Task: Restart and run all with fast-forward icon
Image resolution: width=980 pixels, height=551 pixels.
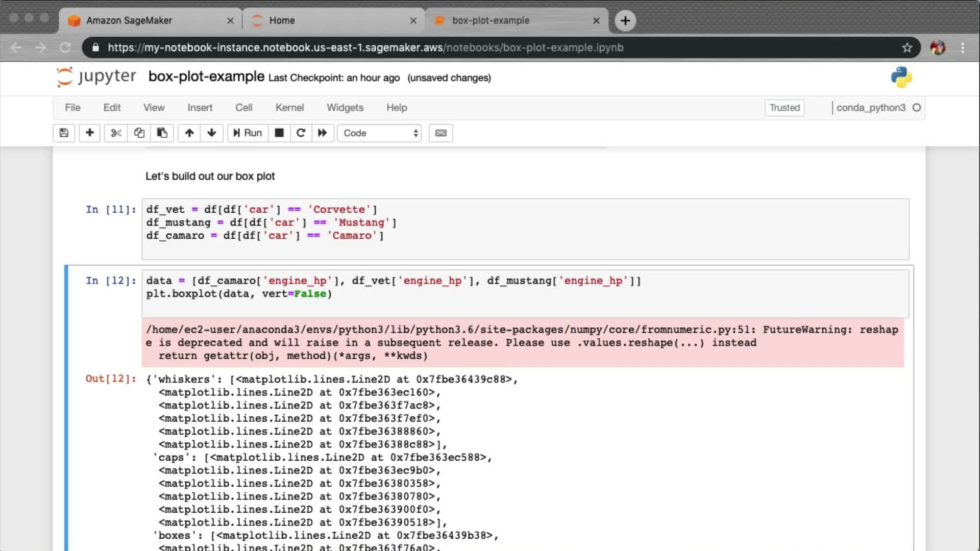Action: tap(322, 133)
